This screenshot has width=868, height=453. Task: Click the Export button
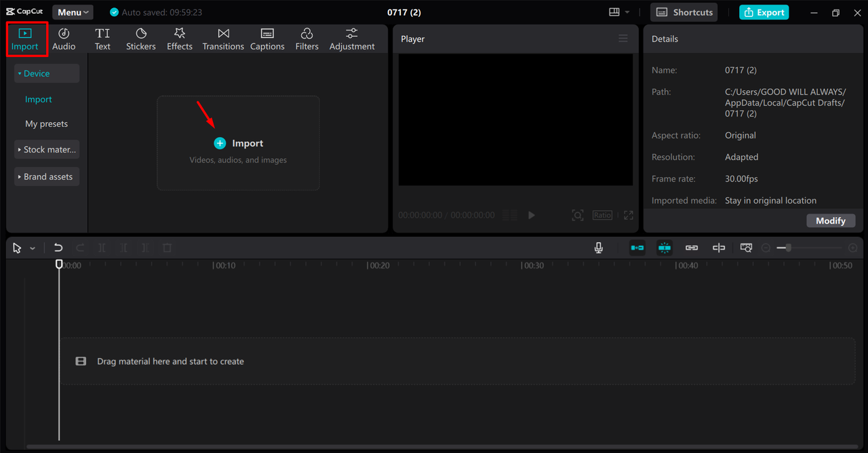click(764, 12)
